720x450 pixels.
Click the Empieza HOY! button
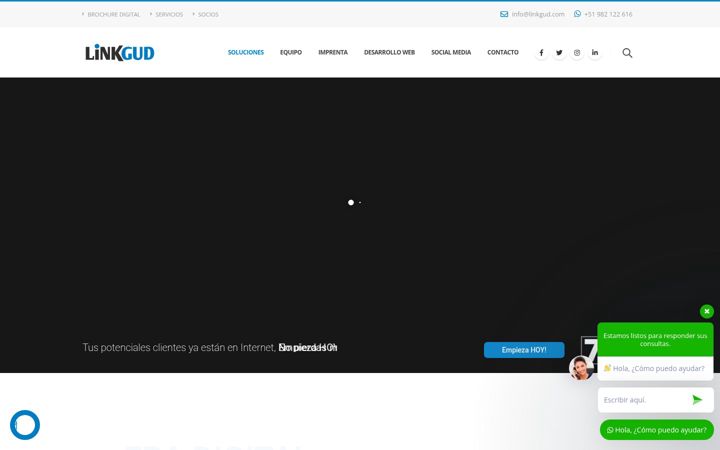[524, 350]
